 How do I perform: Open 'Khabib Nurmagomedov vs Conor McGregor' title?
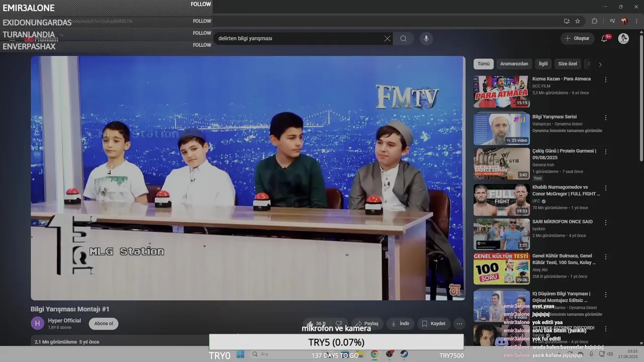pyautogui.click(x=566, y=190)
